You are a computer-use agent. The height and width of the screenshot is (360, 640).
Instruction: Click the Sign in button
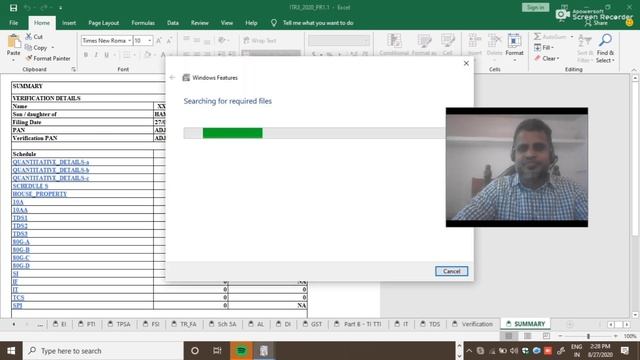(x=535, y=7)
